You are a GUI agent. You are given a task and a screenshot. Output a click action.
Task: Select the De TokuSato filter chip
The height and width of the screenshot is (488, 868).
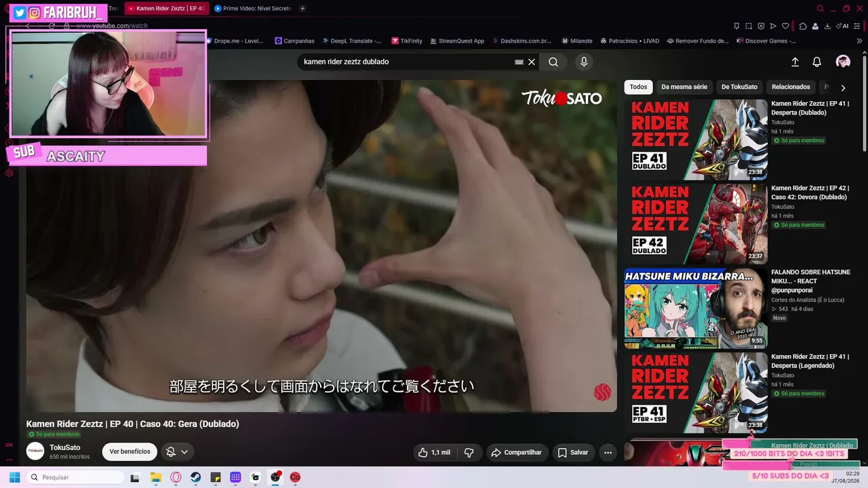(739, 87)
